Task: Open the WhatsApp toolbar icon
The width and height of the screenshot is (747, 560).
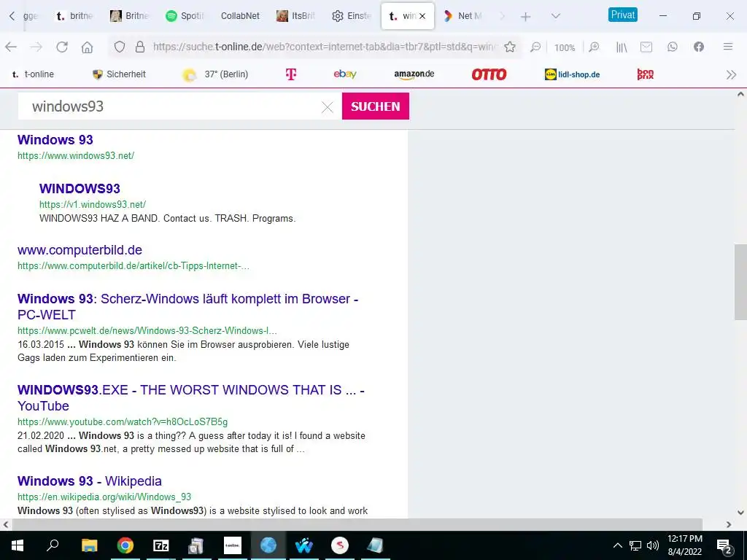Action: pos(672,47)
